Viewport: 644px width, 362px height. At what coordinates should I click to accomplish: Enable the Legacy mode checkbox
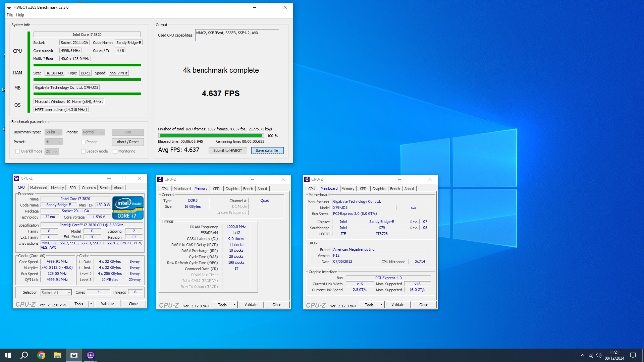point(83,151)
